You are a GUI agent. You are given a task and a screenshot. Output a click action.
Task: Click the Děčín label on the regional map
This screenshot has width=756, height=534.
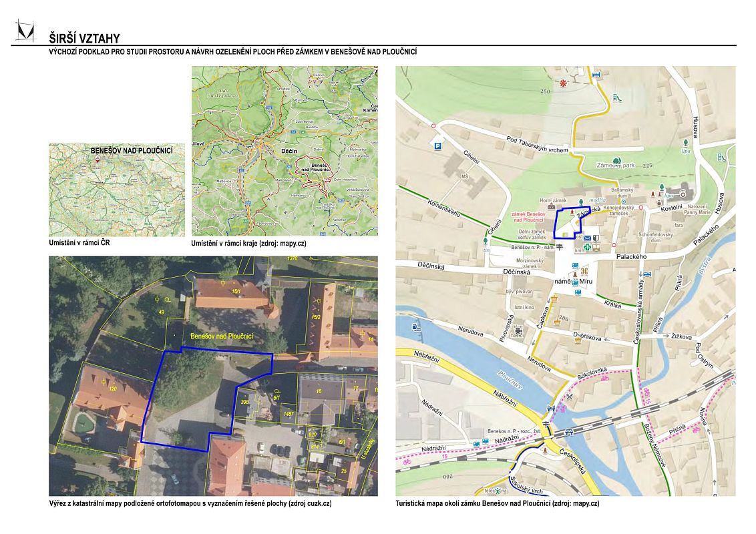pyautogui.click(x=289, y=151)
